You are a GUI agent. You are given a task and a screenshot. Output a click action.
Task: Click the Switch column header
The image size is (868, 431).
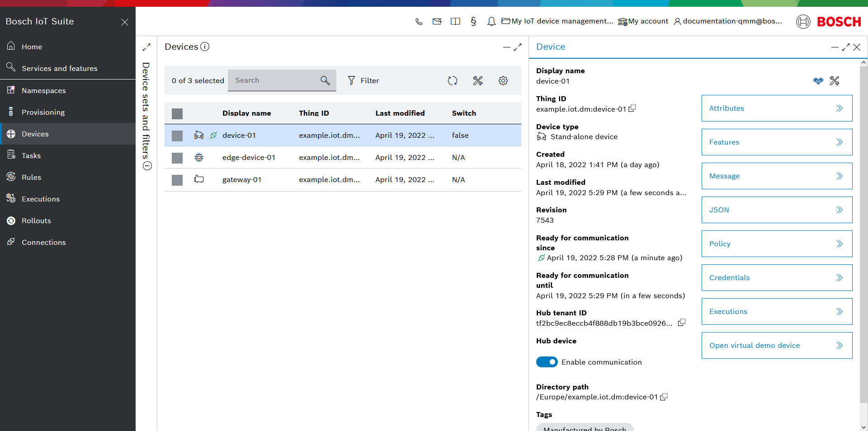(x=464, y=113)
